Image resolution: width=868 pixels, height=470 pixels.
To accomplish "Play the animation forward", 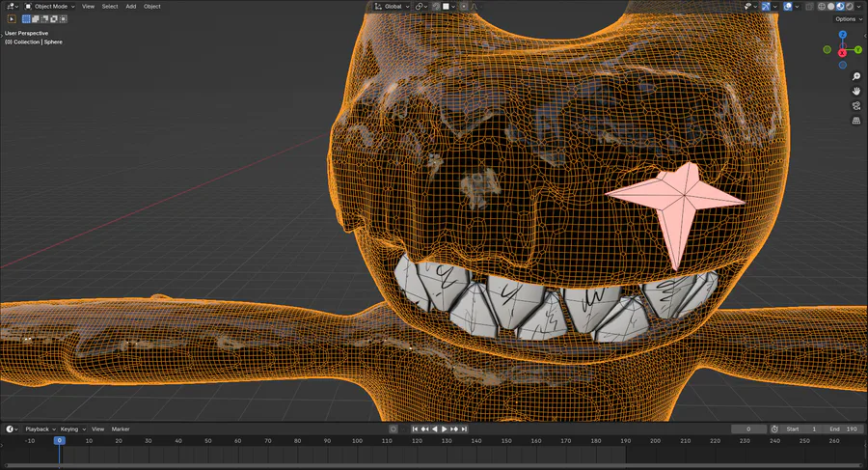I will coord(444,429).
